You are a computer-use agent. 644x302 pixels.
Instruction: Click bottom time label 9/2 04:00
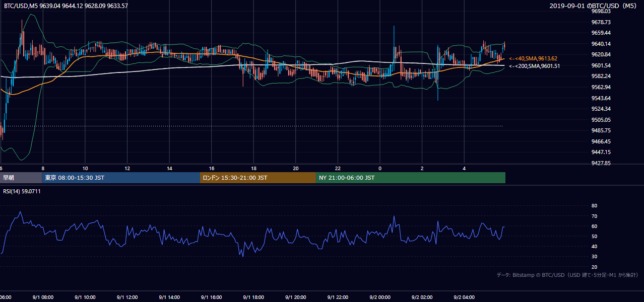point(464,297)
